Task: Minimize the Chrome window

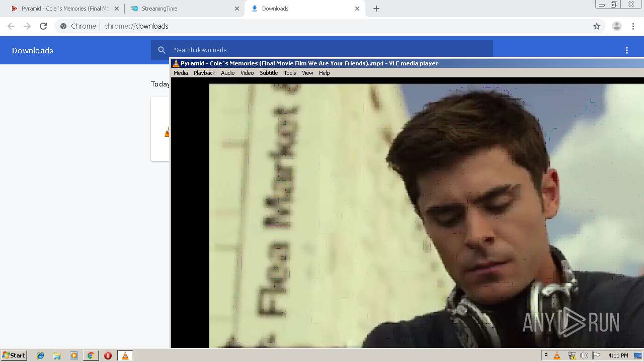Action: point(602,5)
